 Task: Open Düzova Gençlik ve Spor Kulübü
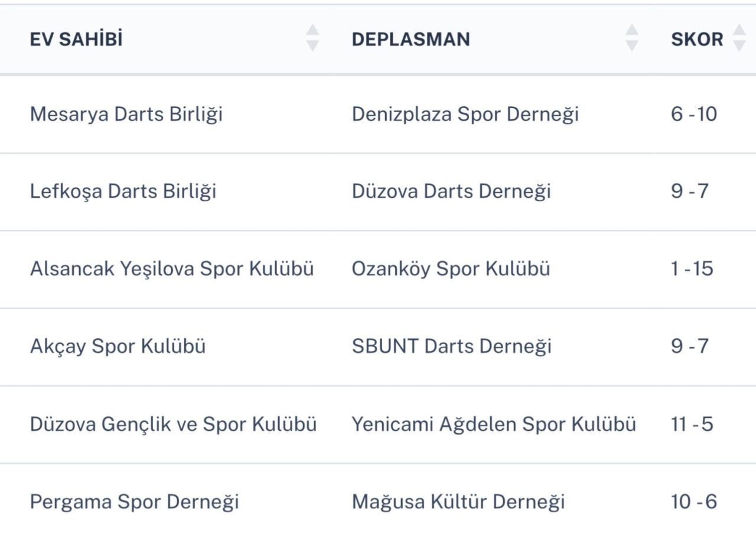(x=173, y=424)
